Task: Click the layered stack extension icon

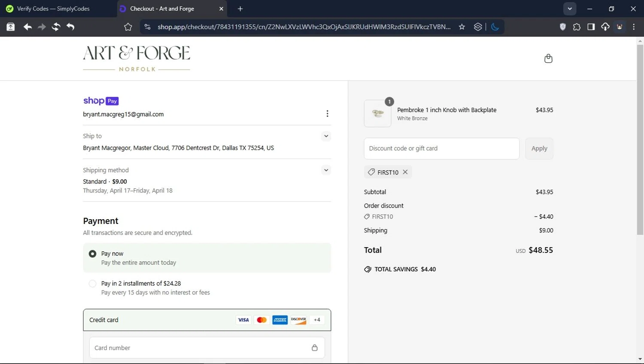Action: coord(478,27)
